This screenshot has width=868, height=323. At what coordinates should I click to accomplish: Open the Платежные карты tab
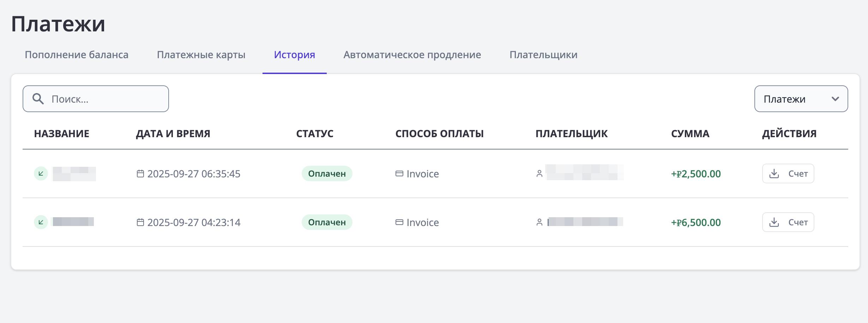point(201,55)
